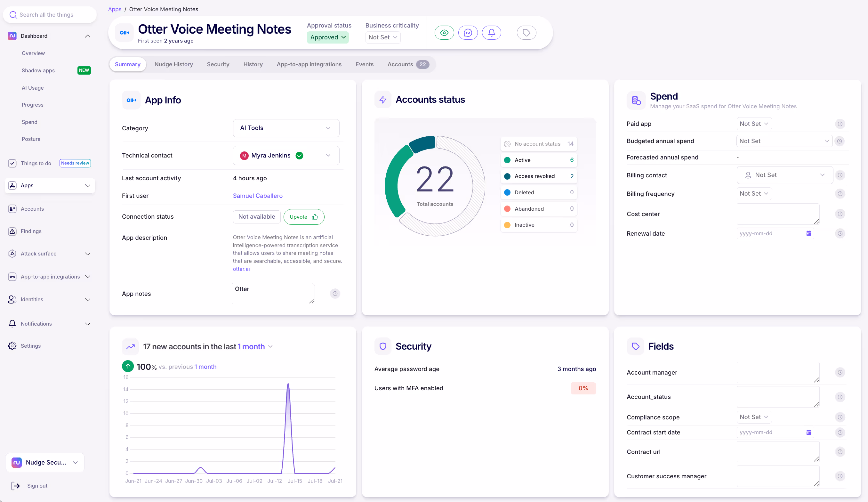Switch to the Nudge History tab
Screen dimensions: 868x502
point(173,64)
